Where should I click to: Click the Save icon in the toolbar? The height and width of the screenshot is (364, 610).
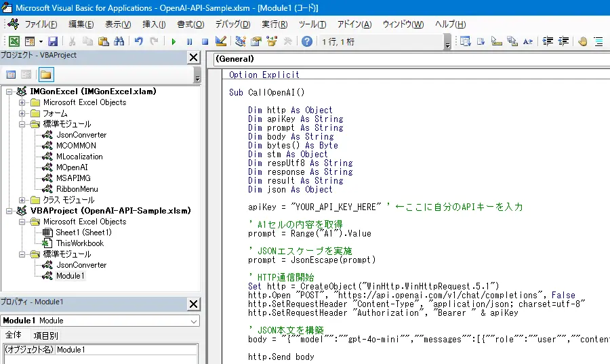coord(52,41)
